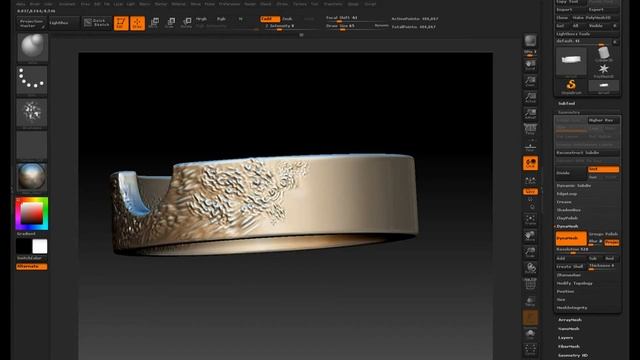Open the Dots stroke type selector

(32, 80)
